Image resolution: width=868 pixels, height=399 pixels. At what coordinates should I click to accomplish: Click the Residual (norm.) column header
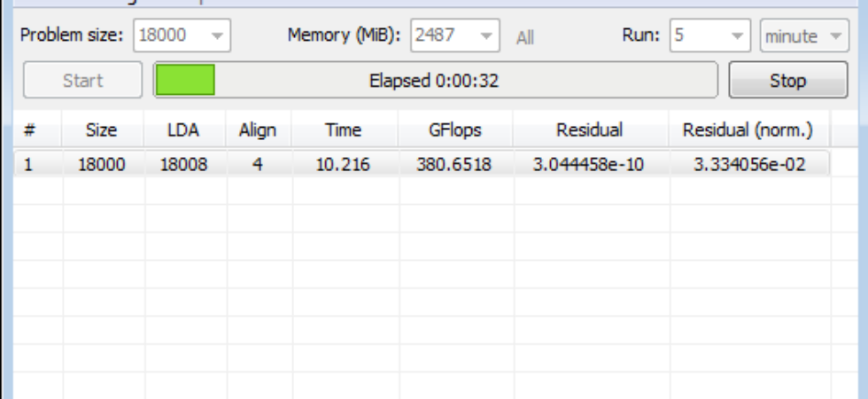pos(748,129)
